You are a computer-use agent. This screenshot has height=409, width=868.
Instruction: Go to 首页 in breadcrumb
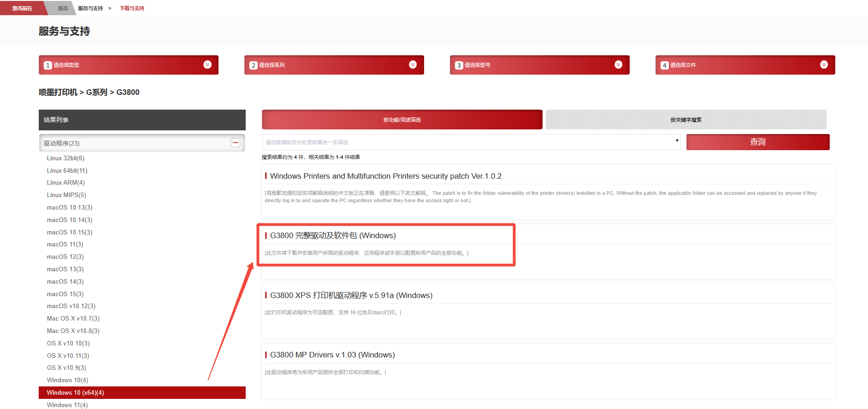click(63, 8)
